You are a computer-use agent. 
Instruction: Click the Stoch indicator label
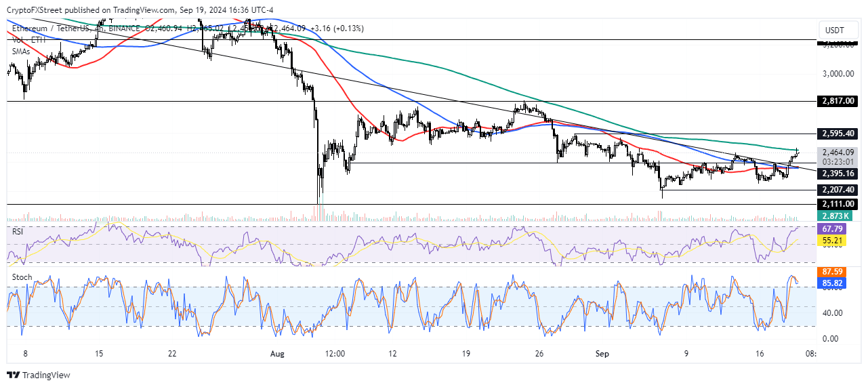point(22,277)
